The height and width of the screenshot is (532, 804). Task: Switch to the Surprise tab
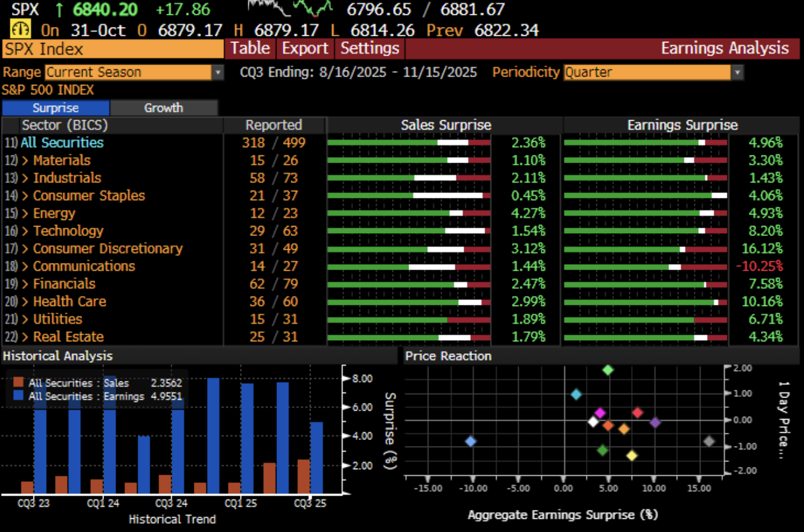point(56,108)
